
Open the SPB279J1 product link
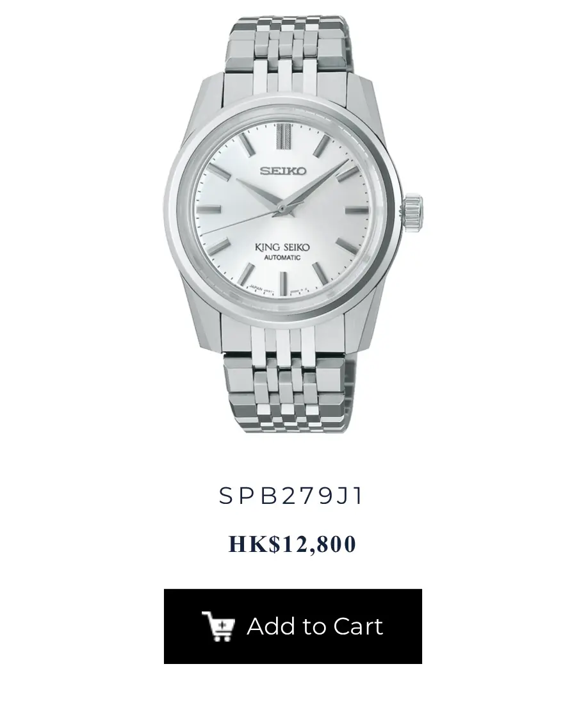(291, 496)
